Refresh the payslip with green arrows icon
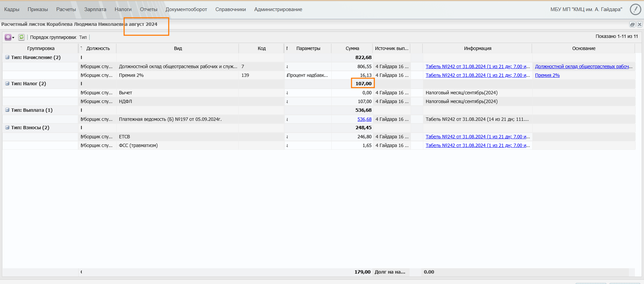The height and width of the screenshot is (284, 644). pos(21,37)
